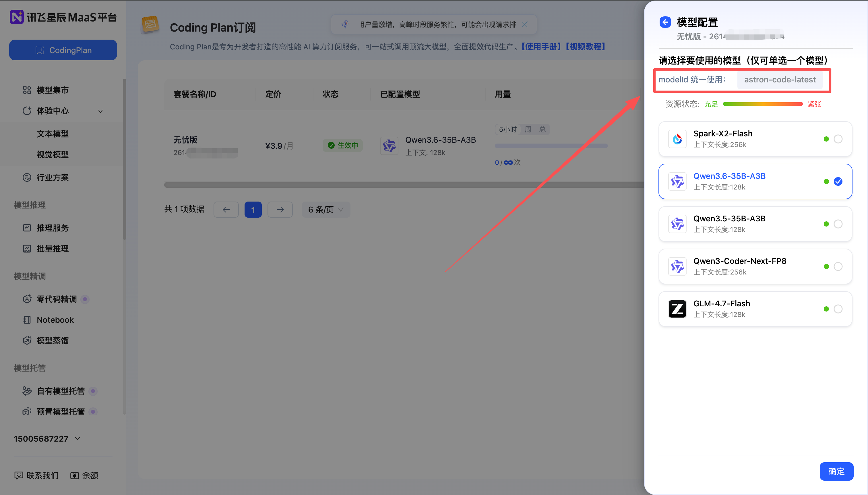
Task: Click the back arrow in 模型配置 panel
Action: click(x=665, y=22)
